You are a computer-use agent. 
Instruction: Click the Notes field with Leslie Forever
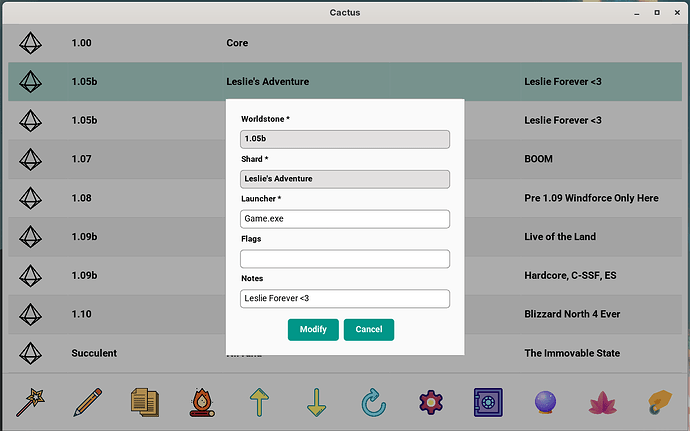345,298
